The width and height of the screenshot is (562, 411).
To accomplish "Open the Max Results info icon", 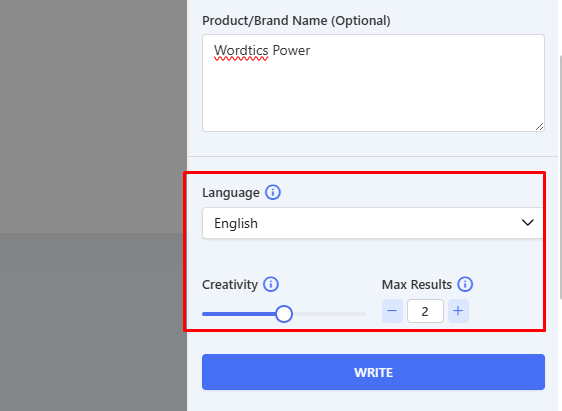I will tap(465, 285).
